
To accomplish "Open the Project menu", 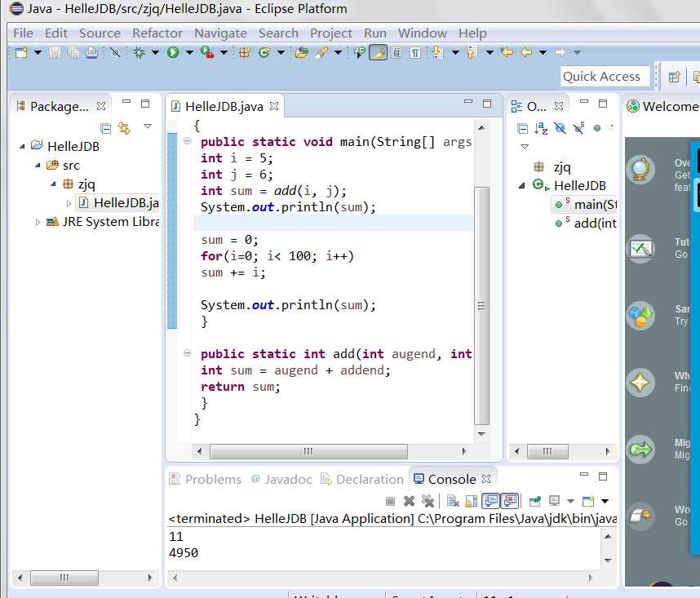I will (x=330, y=33).
